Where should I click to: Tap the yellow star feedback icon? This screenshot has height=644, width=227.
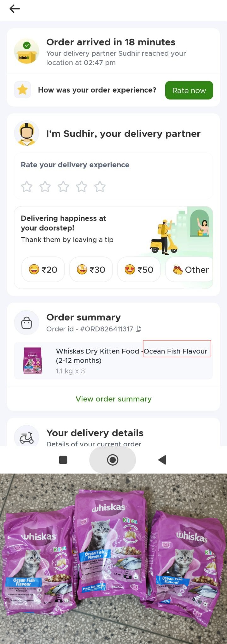[22, 90]
